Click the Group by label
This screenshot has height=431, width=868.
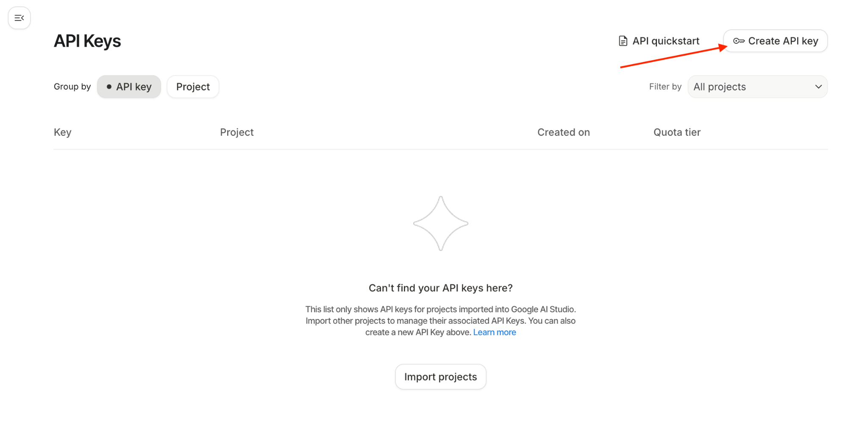coord(72,87)
